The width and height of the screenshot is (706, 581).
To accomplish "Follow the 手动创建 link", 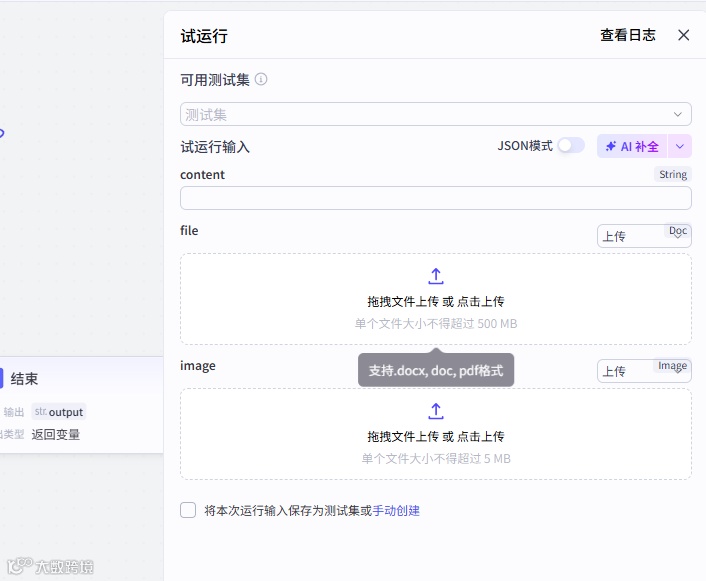I will coord(396,511).
